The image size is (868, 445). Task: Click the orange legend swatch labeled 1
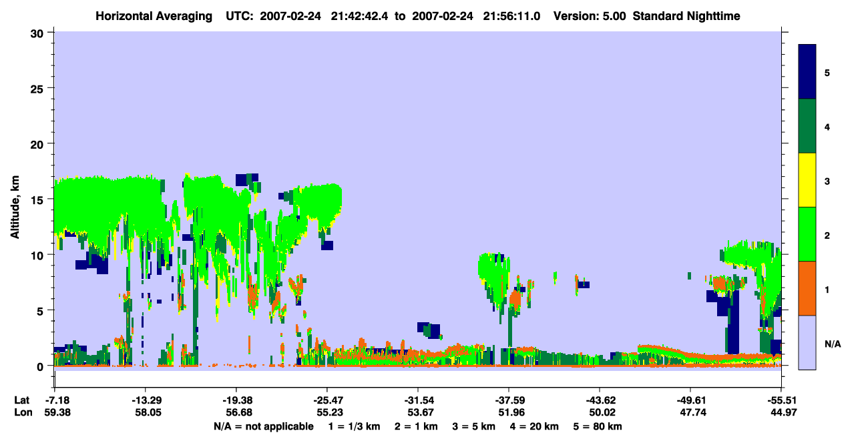[x=807, y=288]
